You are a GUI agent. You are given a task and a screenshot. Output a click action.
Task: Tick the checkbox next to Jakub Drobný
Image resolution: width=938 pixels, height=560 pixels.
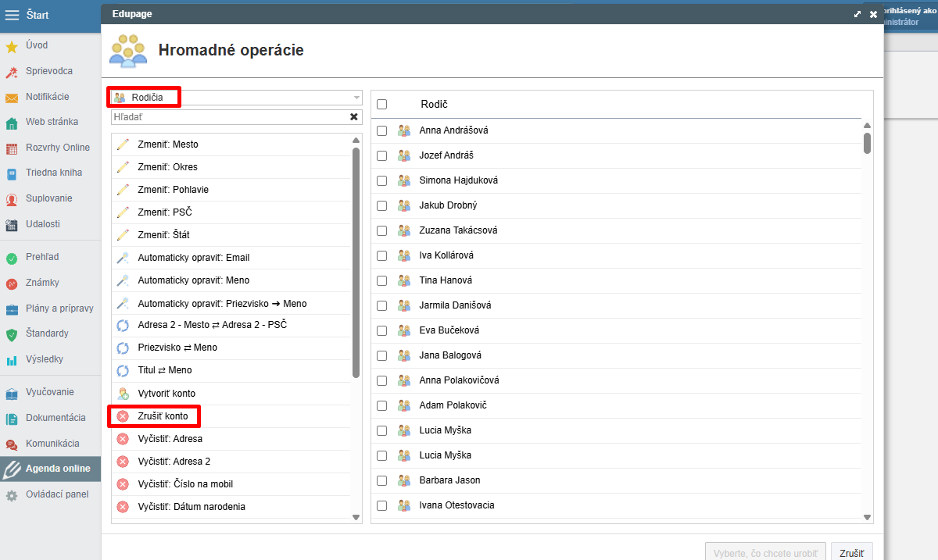[x=382, y=205]
